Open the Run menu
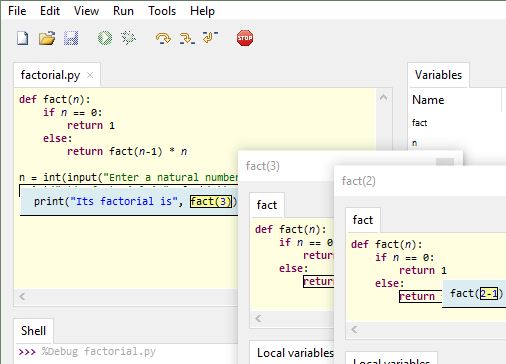 pyautogui.click(x=123, y=11)
